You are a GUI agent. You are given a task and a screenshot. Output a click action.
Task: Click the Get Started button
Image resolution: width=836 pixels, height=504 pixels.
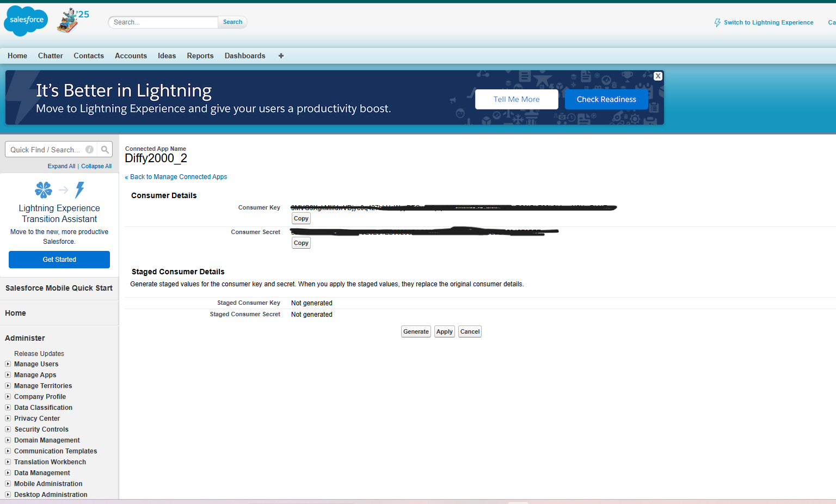59,260
